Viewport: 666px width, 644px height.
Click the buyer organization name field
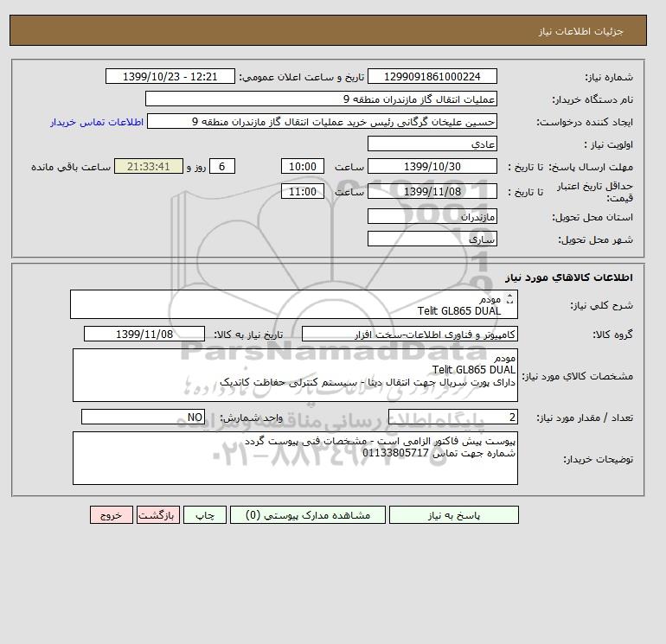(321, 99)
